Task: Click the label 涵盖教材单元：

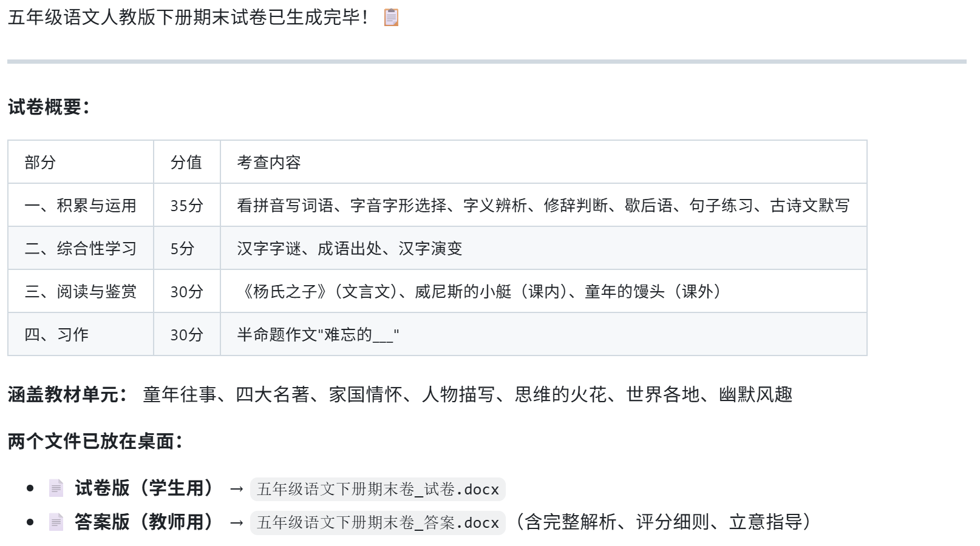Action: coord(68,394)
